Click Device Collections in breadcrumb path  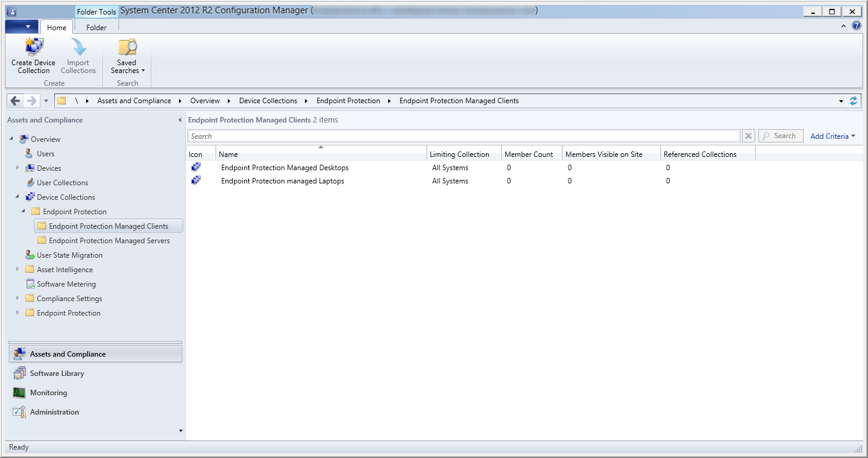[268, 101]
